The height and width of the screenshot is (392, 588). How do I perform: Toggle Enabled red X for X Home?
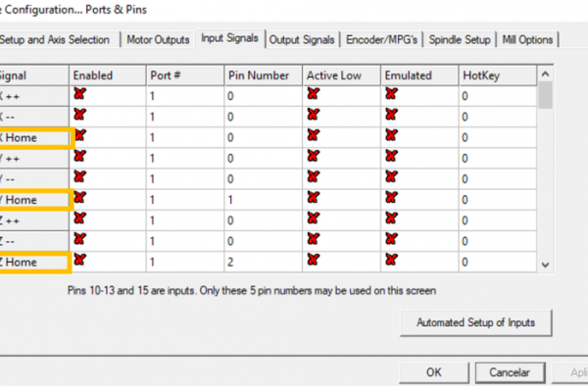(80, 136)
